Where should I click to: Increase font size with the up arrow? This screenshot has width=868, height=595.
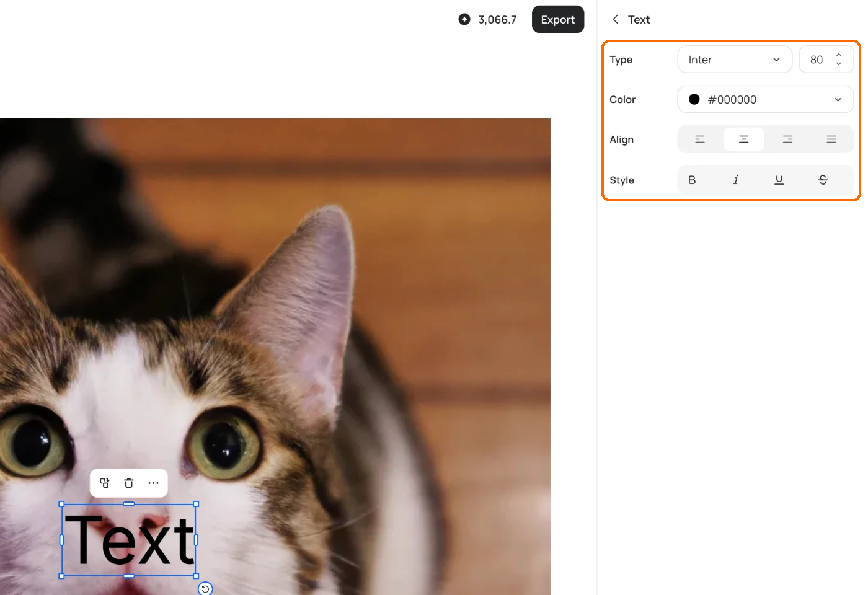(x=839, y=55)
